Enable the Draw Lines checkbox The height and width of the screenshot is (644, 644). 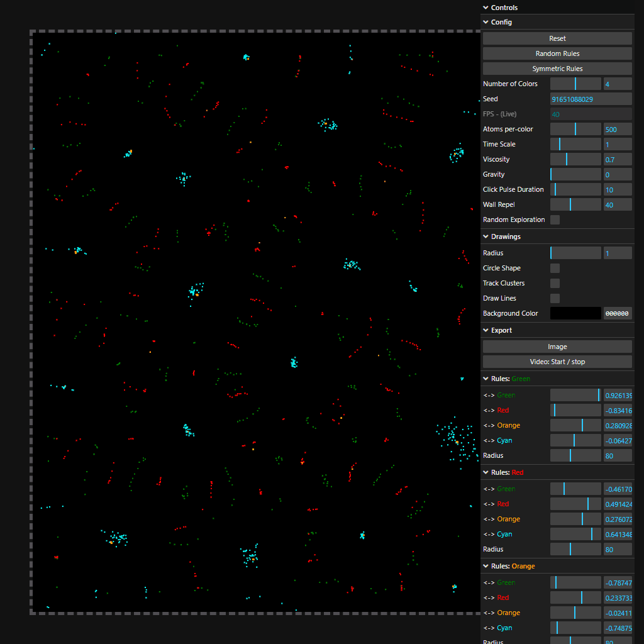(x=555, y=299)
